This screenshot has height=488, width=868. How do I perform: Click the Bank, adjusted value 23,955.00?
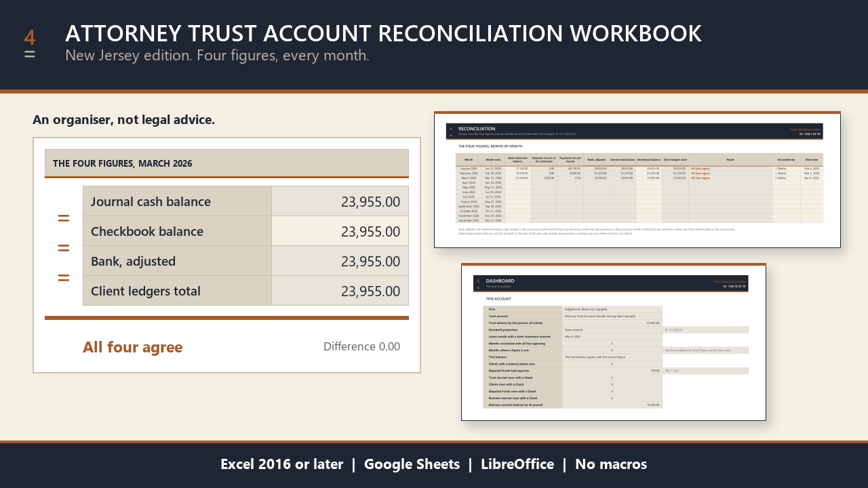pos(370,261)
